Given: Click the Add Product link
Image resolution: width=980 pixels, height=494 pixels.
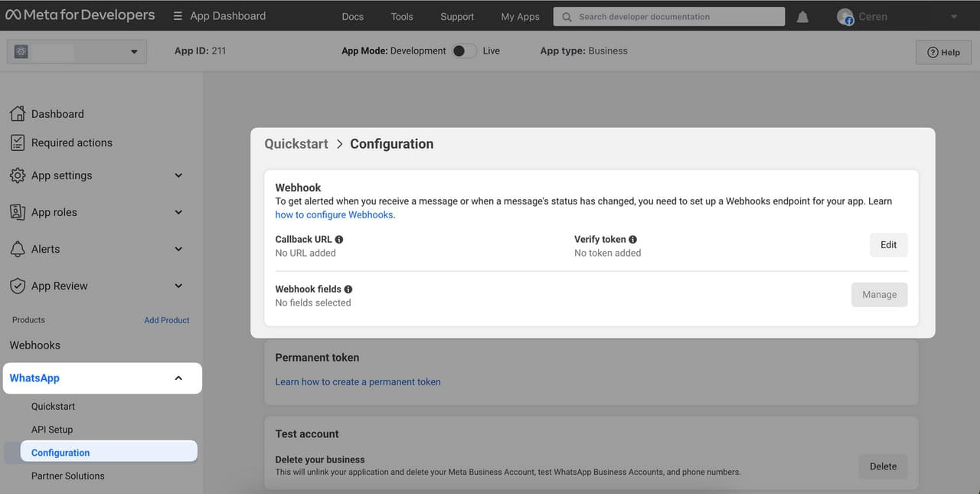Looking at the screenshot, I should (167, 320).
